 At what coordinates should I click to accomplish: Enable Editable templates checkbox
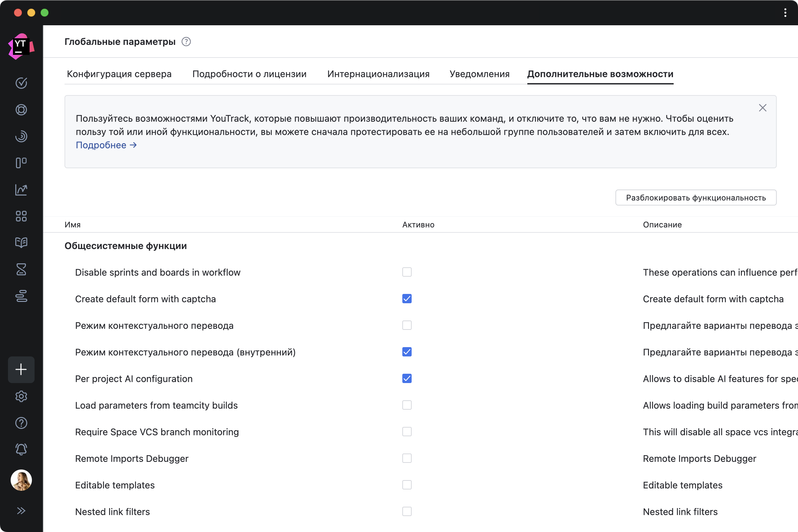(407, 485)
